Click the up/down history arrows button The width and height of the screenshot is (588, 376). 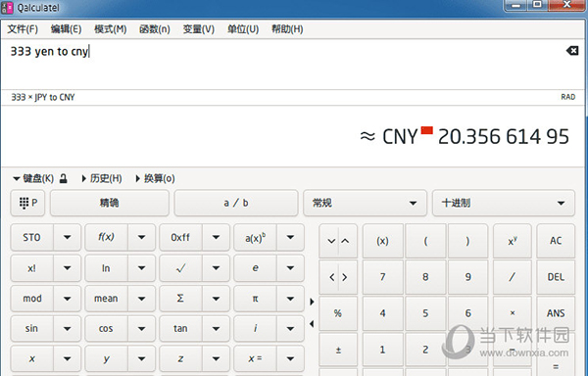[338, 241]
